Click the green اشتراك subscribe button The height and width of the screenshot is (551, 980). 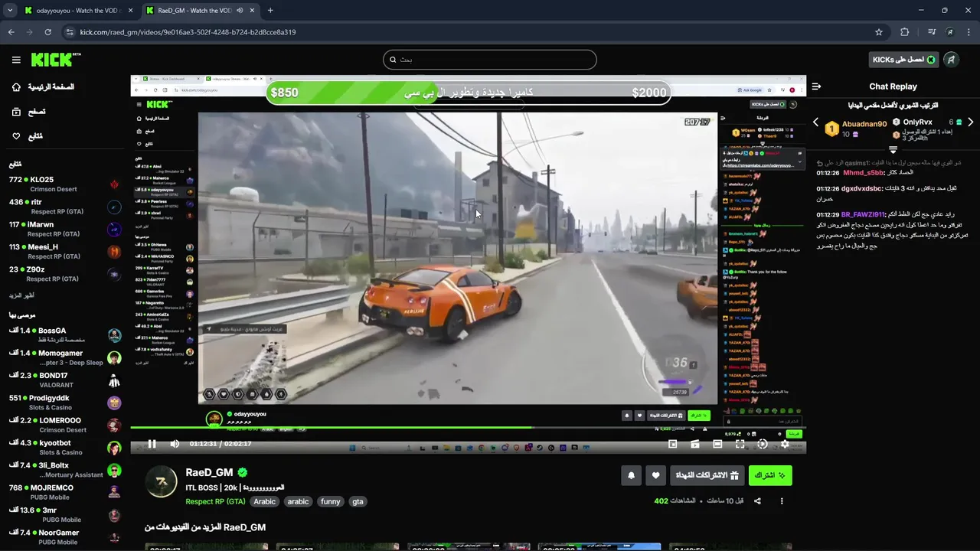pos(769,475)
